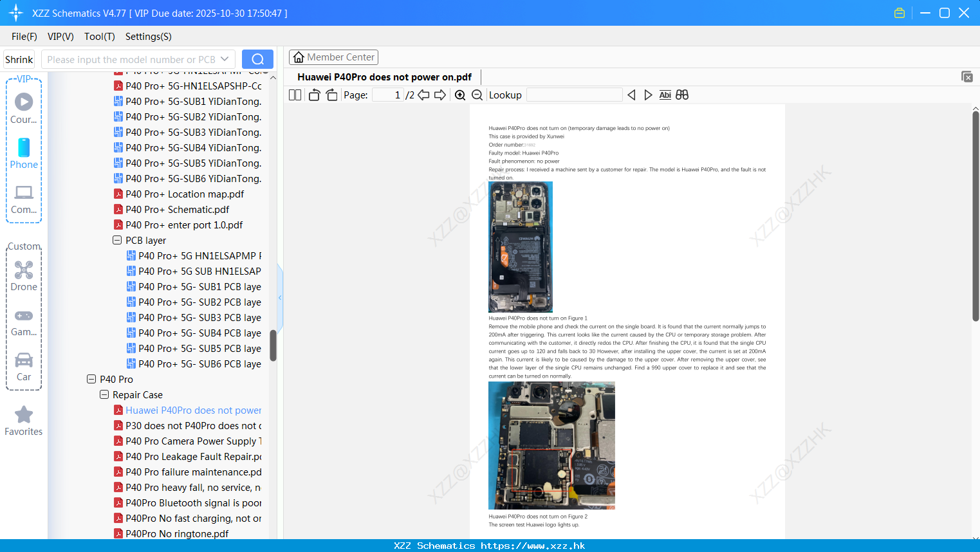
Task: Collapse the PCB layer folder
Action: [x=117, y=240]
